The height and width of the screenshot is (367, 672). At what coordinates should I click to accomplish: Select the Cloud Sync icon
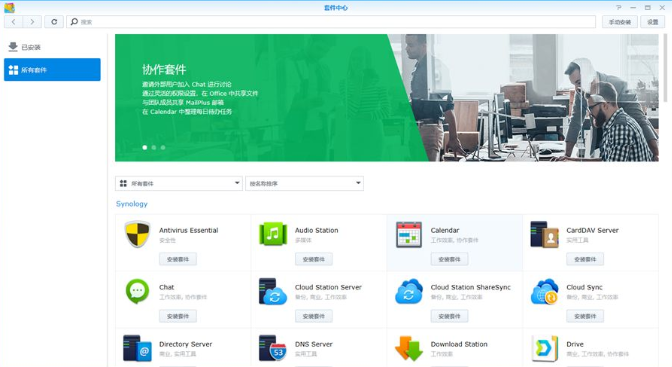coord(544,292)
